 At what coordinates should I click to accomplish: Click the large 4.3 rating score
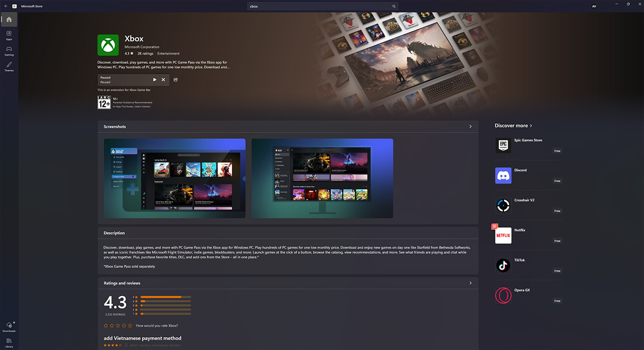(115, 302)
